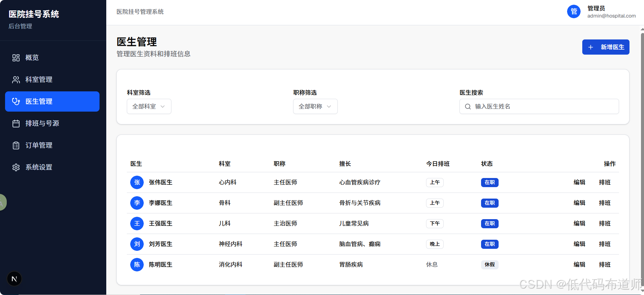
Task: Open 排班与号源 in sidebar
Action: [52, 123]
